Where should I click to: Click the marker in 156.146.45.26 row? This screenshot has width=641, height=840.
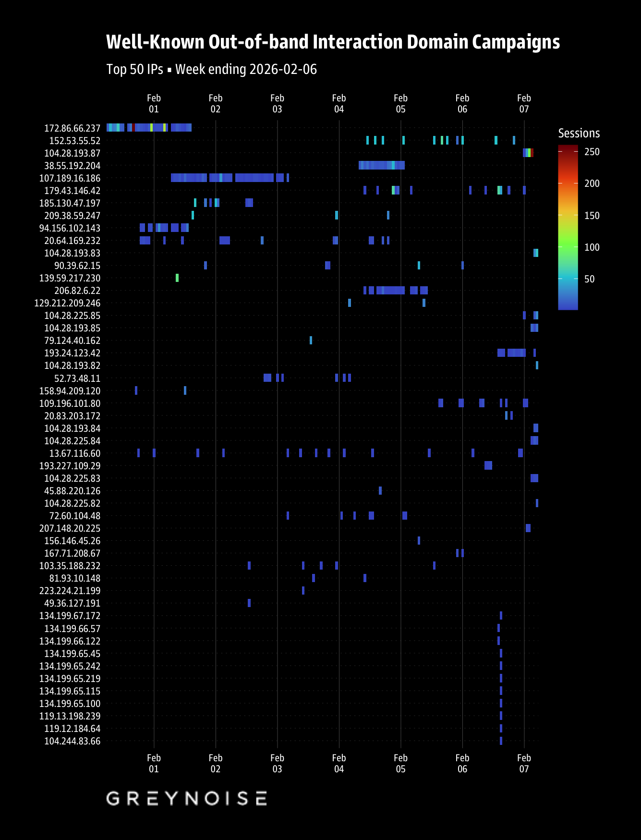[x=419, y=540]
